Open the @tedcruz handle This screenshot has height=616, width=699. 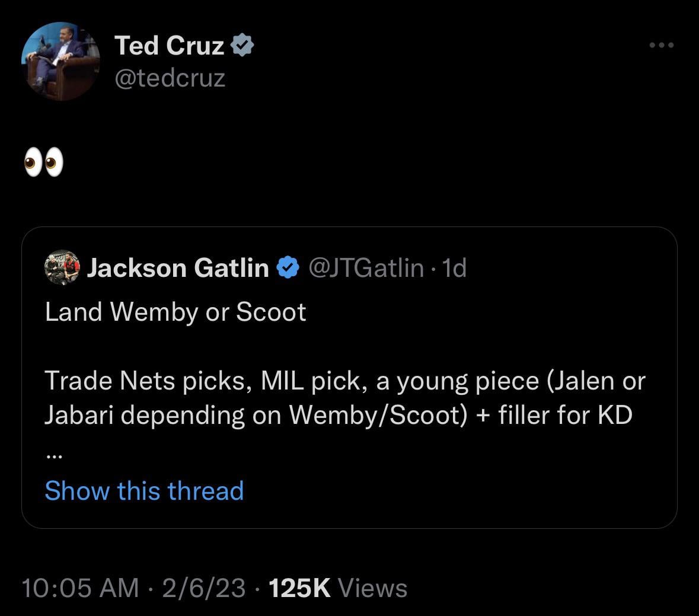(170, 78)
